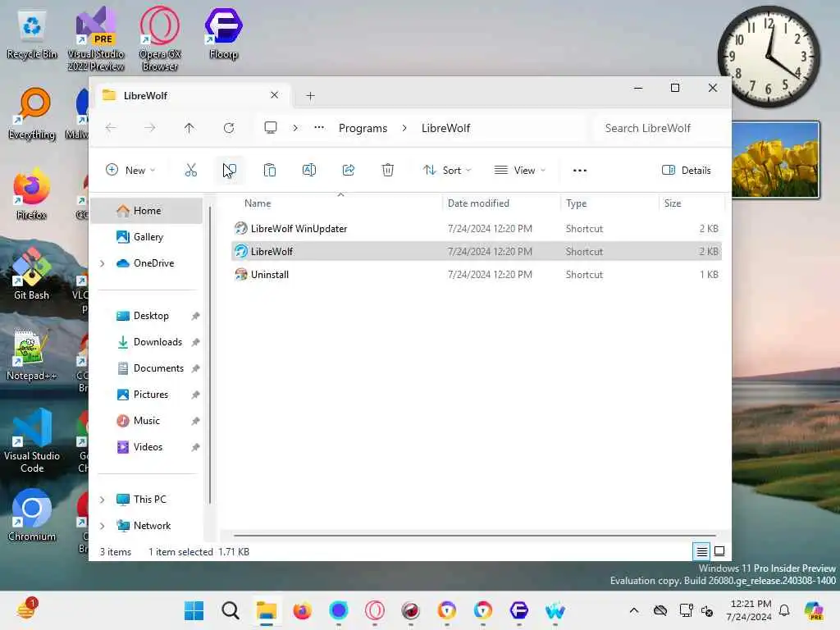The width and height of the screenshot is (840, 630).
Task: Open the View dropdown menu
Action: click(519, 171)
